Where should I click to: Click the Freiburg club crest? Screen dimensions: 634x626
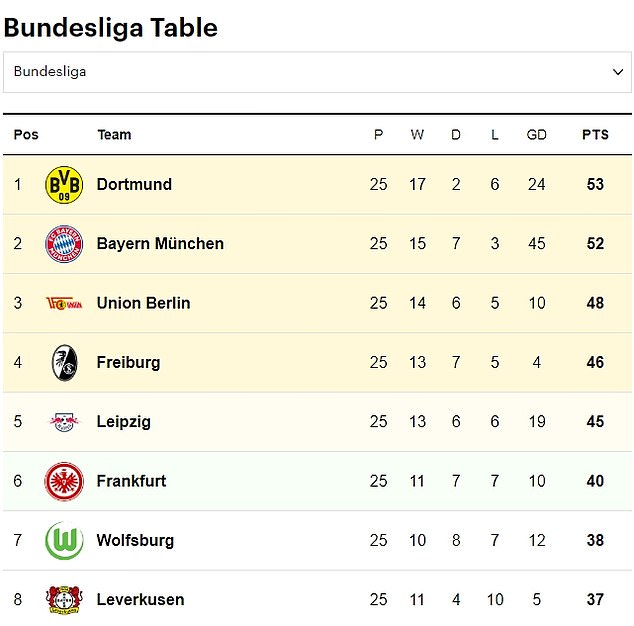pyautogui.click(x=64, y=363)
